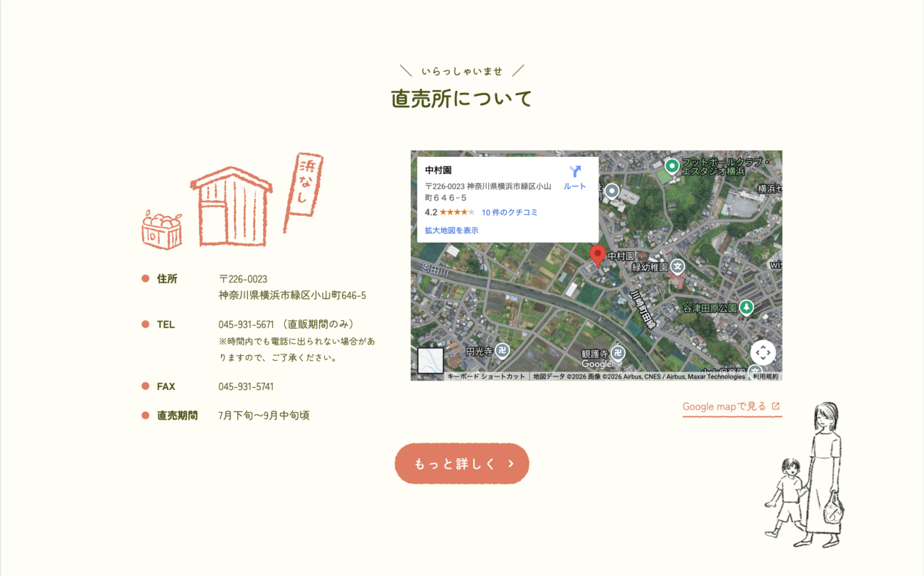924x576 pixels.
Task: Click the 谷津田原公園 park tree marker
Action: (x=746, y=308)
